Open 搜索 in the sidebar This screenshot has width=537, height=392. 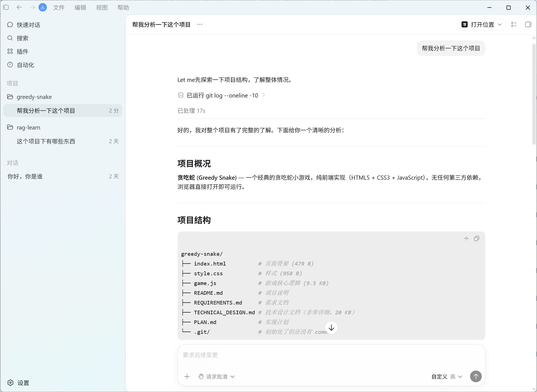click(63, 38)
